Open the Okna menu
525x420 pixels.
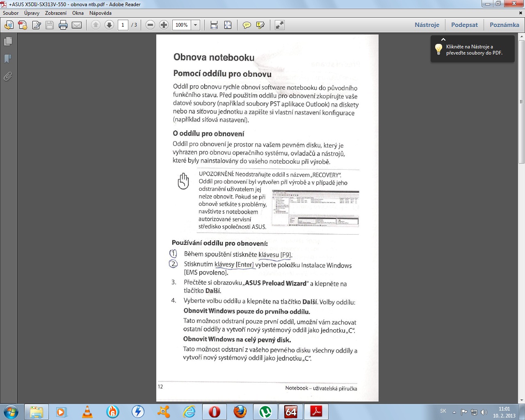coord(78,13)
